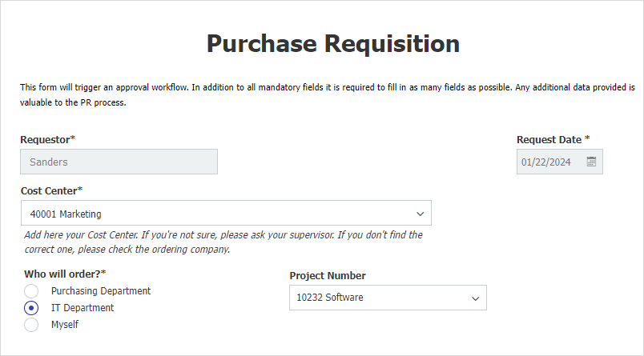Select the Purchasing Department radio circle
Image resolution: width=644 pixels, height=356 pixels.
click(x=31, y=291)
